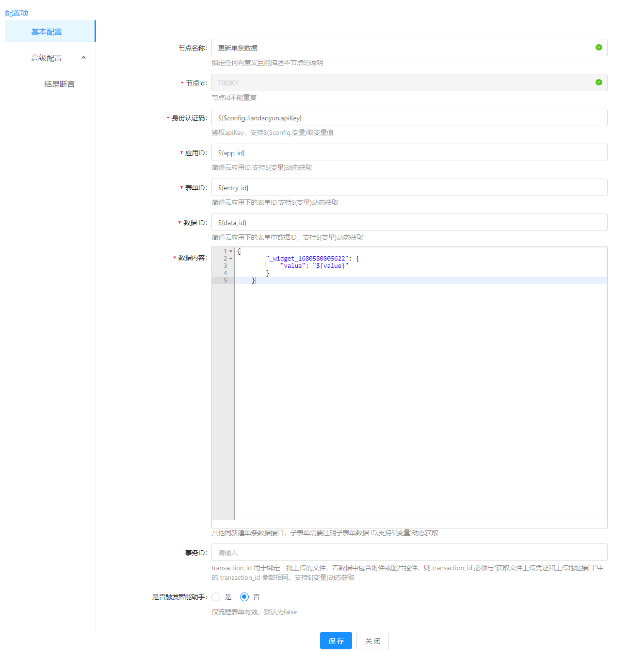Image resolution: width=644 pixels, height=658 pixels.
Task: Click the 事务ID input field
Action: [409, 552]
